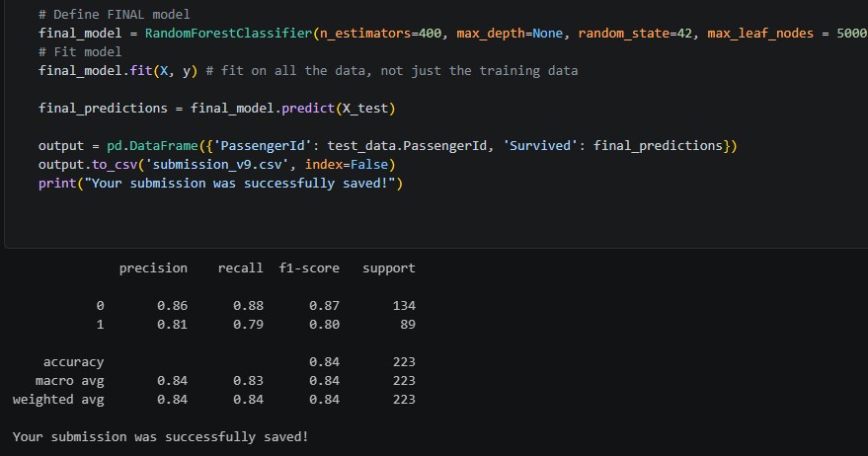This screenshot has height=456, width=868.
Task: Click class 1 recall value 0.79
Action: [x=248, y=325]
